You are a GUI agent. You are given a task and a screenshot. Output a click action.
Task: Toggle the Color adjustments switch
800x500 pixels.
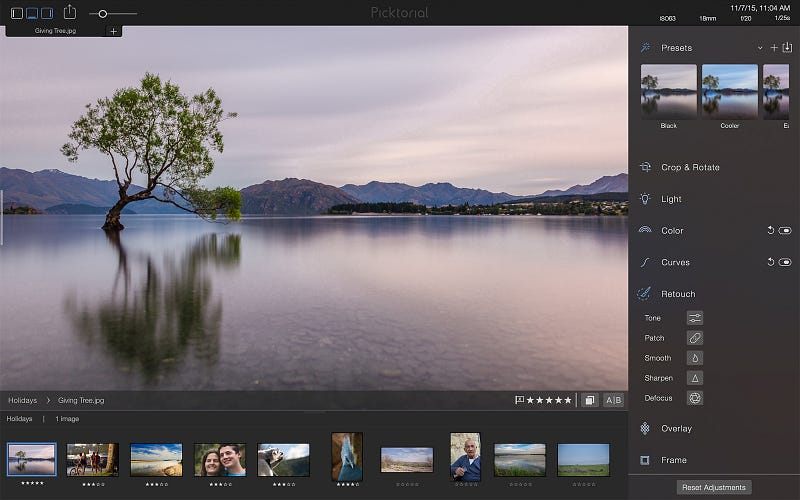pos(785,231)
